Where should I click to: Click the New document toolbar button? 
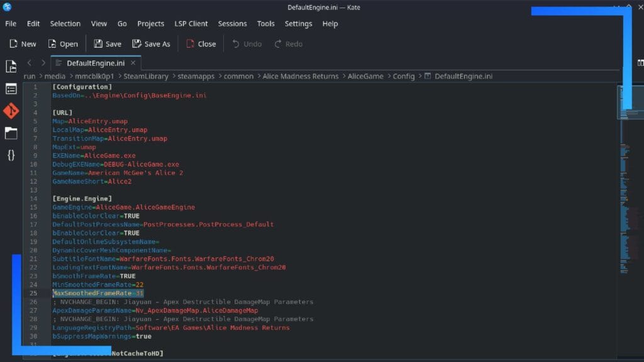(23, 44)
